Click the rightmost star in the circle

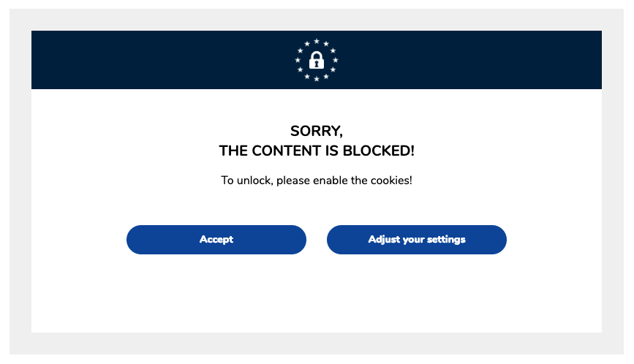tap(335, 60)
